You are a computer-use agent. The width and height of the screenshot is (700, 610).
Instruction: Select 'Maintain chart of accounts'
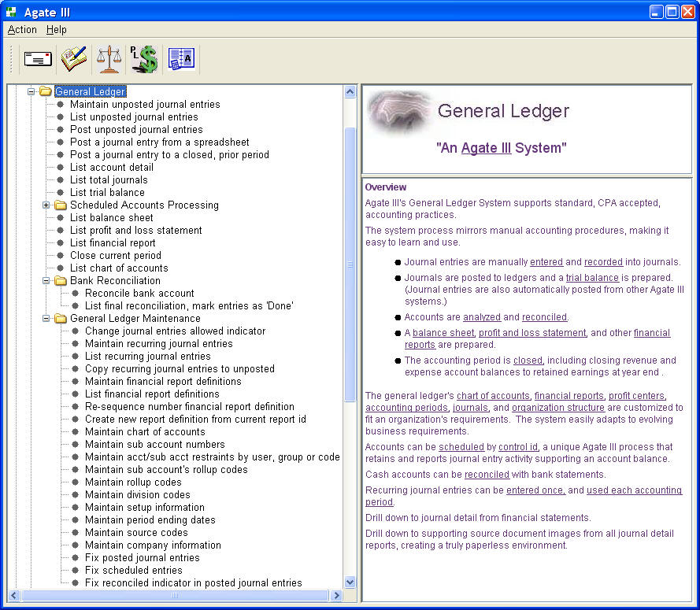pos(145,432)
